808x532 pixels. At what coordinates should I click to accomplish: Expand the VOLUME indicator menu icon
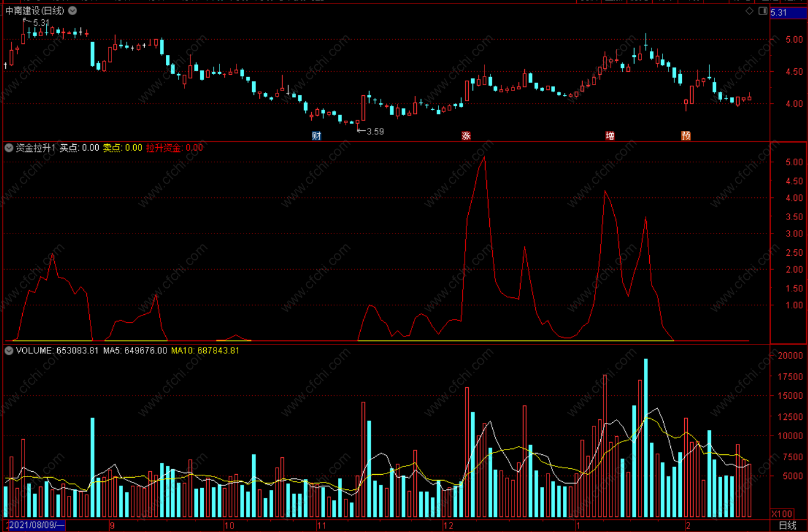(x=9, y=350)
